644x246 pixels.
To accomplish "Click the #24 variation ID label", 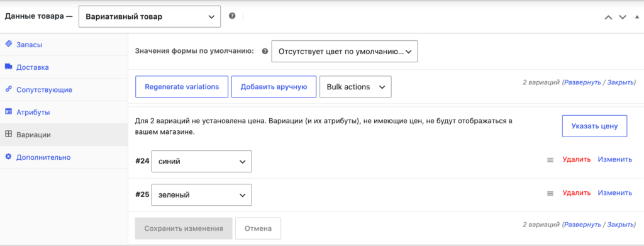I will click(142, 162).
